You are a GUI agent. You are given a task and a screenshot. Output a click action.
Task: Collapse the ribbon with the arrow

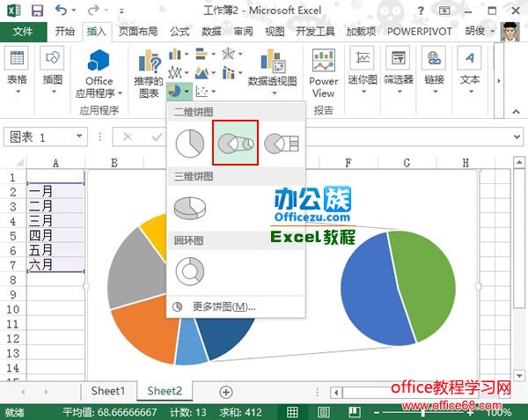[516, 112]
